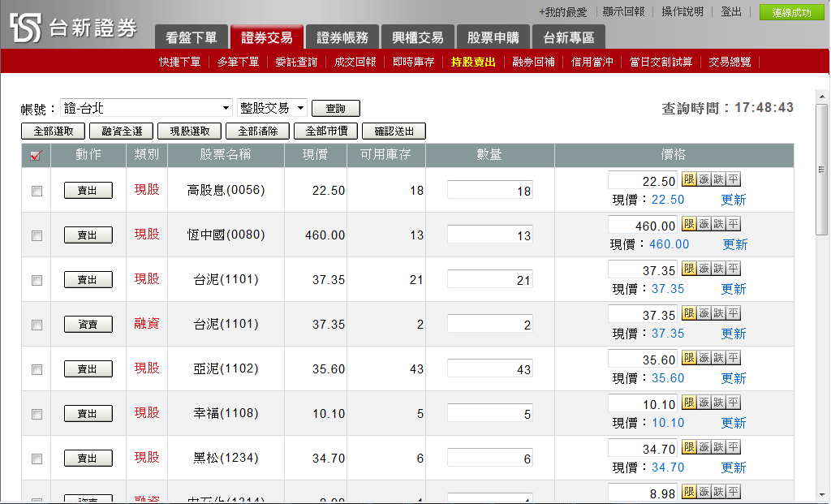Screen dimensions: 831x504
Task: Click the 漲 limit-up icon for 恆中國(0080)
Action: (703, 225)
